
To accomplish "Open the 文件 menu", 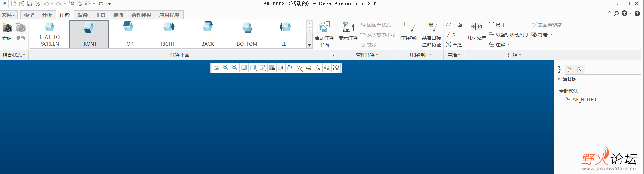I will click(8, 15).
